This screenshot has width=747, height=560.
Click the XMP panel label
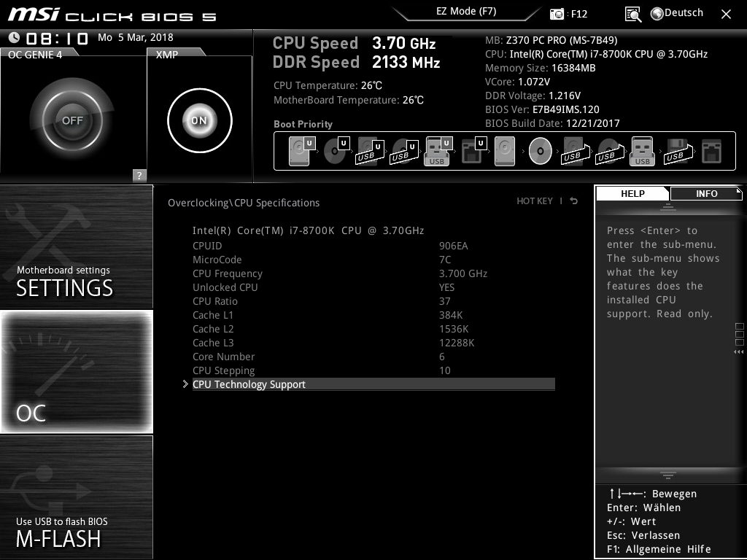pyautogui.click(x=167, y=55)
